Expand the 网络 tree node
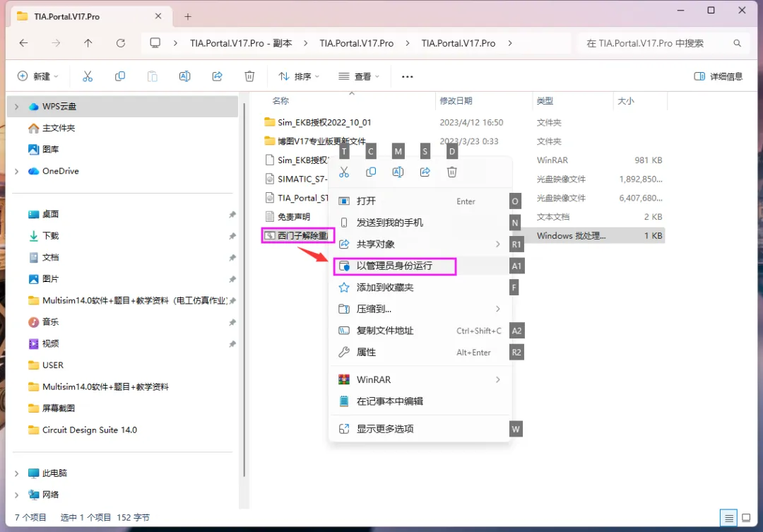 click(x=16, y=495)
